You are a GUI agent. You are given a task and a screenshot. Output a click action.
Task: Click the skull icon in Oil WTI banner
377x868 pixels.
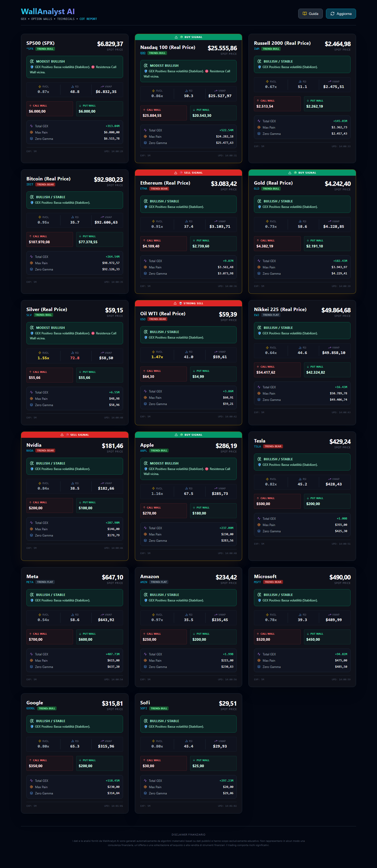click(181, 303)
